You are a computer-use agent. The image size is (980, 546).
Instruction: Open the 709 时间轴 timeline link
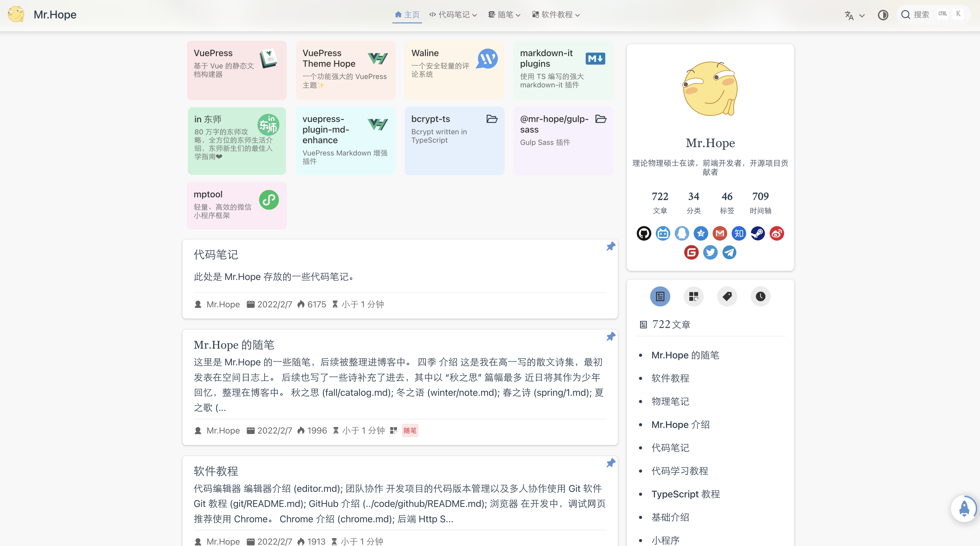pyautogui.click(x=760, y=203)
